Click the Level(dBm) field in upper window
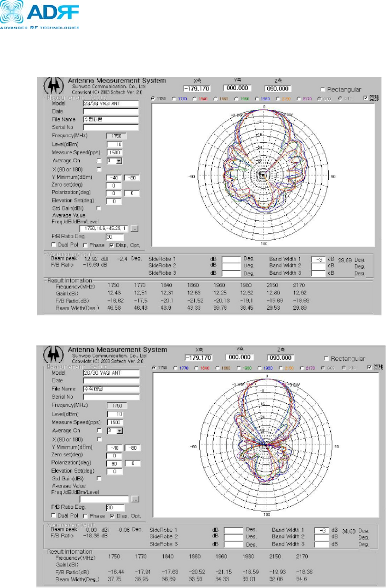This screenshot has width=387, height=588. click(x=115, y=144)
